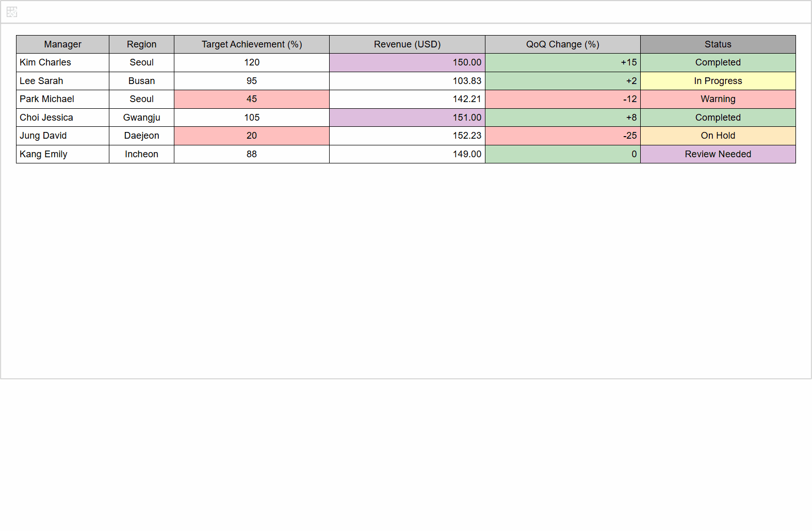Select the red target cell 20
812x531 pixels.
click(252, 136)
